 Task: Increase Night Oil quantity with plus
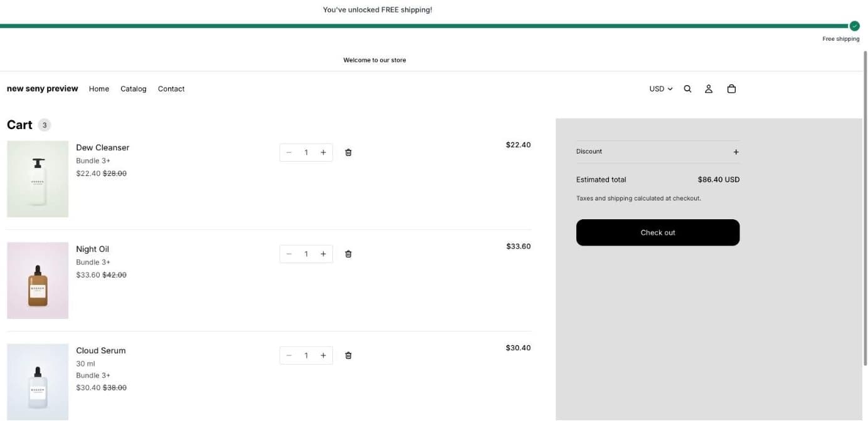tap(323, 254)
